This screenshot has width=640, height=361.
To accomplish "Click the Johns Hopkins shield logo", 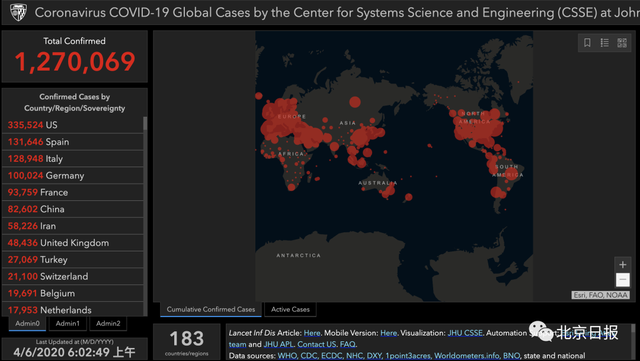I will point(18,12).
